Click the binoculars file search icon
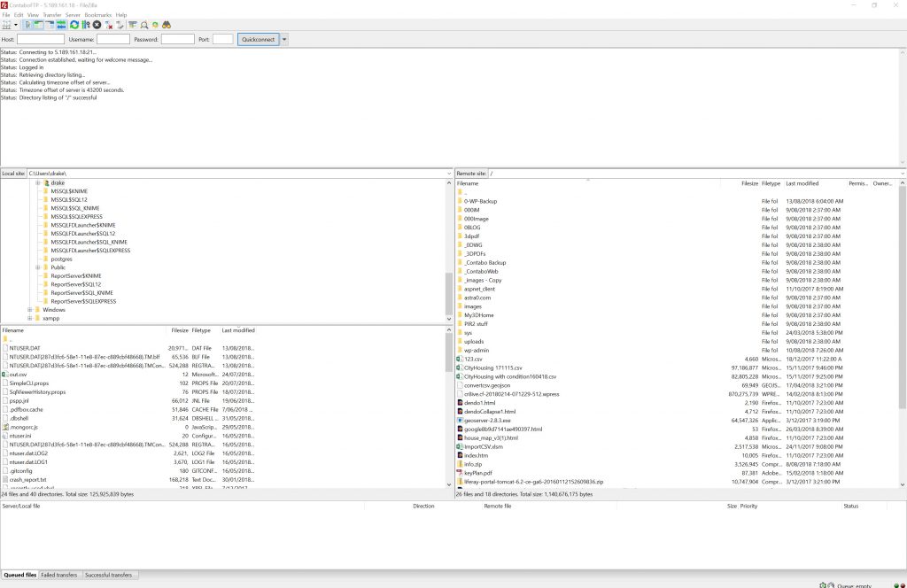Image resolution: width=907 pixels, height=588 pixels. click(166, 25)
